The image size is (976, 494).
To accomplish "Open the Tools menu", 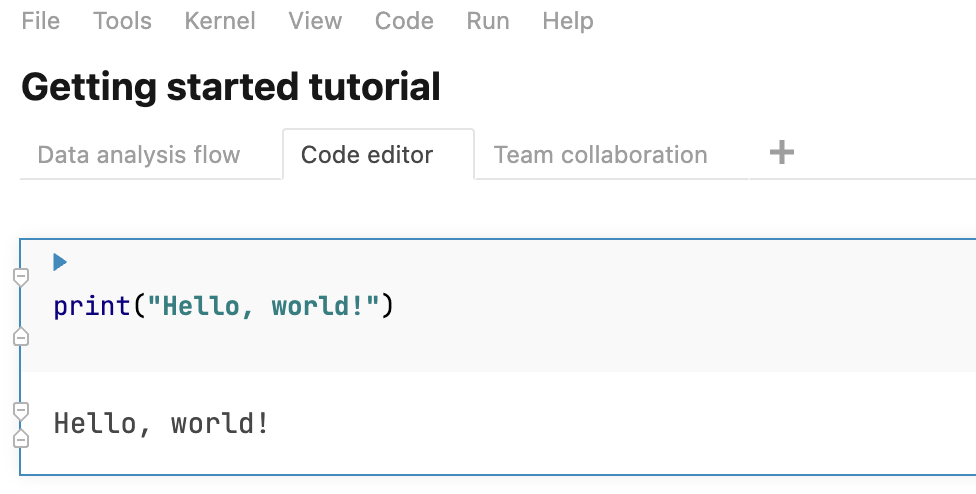I will 122,21.
